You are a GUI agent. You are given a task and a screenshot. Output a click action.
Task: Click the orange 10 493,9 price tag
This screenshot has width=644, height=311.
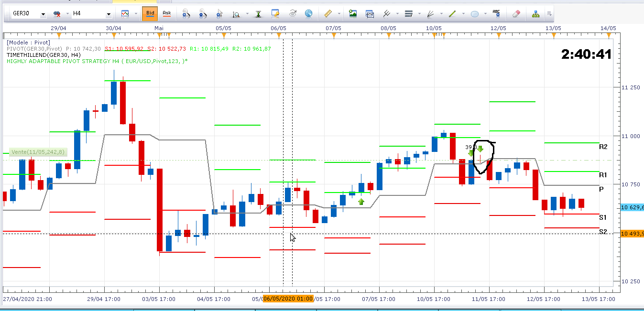[x=632, y=234]
